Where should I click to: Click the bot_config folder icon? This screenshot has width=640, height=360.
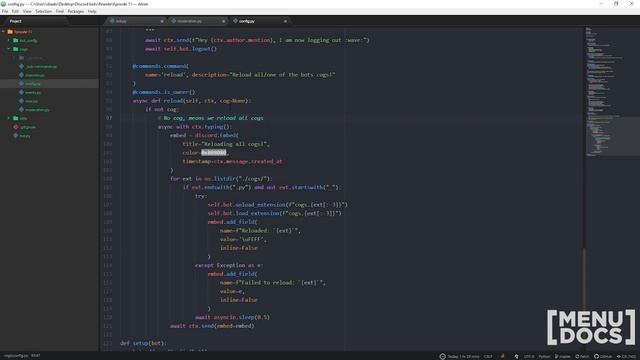click(16, 40)
